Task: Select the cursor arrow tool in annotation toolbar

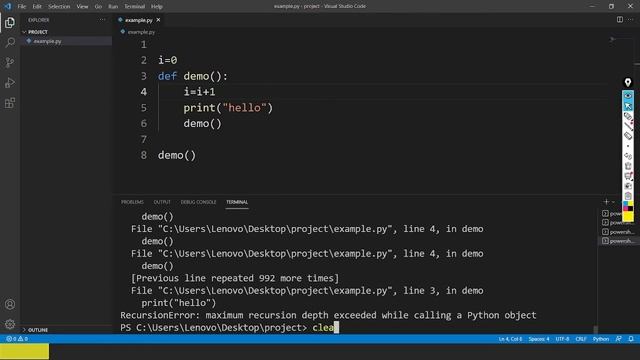Action: click(628, 106)
